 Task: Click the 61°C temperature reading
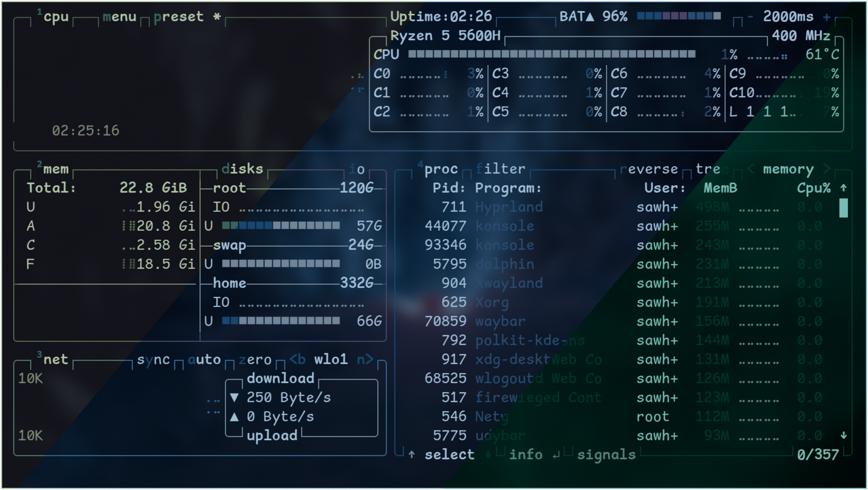[x=822, y=55]
